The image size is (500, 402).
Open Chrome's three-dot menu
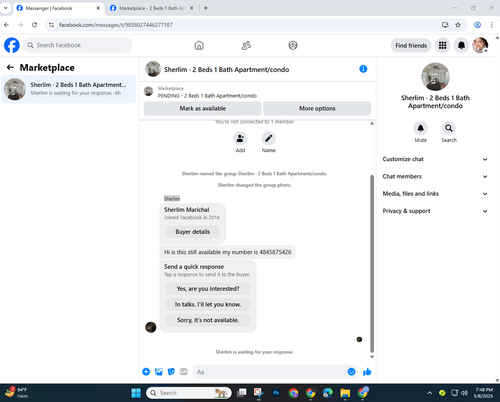click(x=491, y=25)
